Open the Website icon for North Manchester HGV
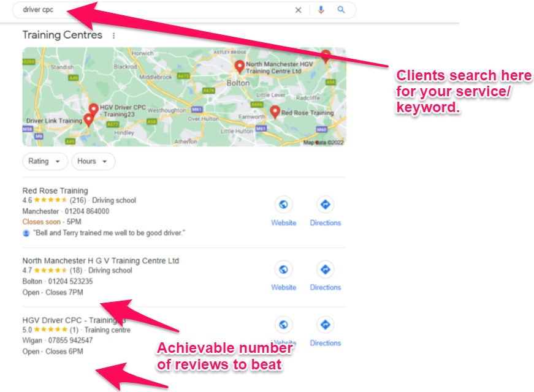Screen dimensions: 534x392 (283, 269)
